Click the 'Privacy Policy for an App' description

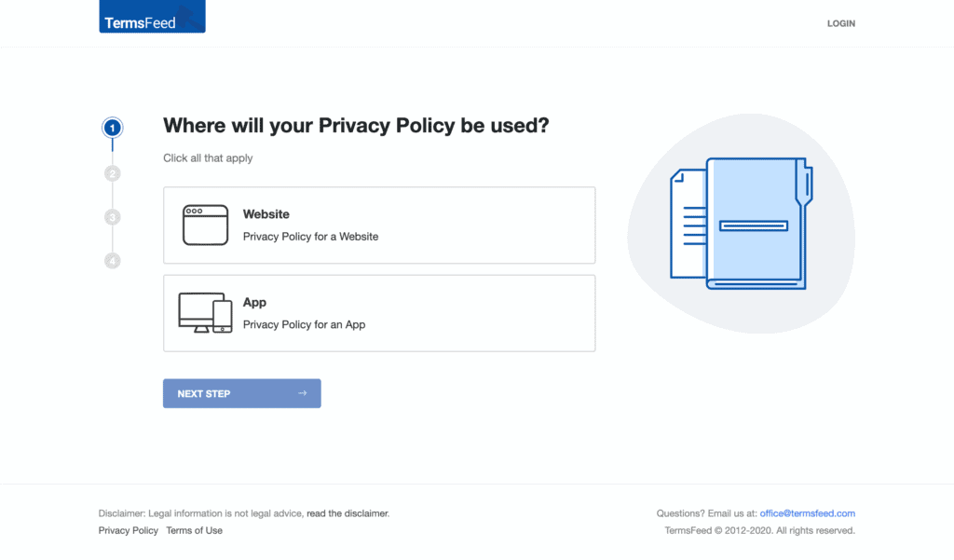tap(304, 324)
